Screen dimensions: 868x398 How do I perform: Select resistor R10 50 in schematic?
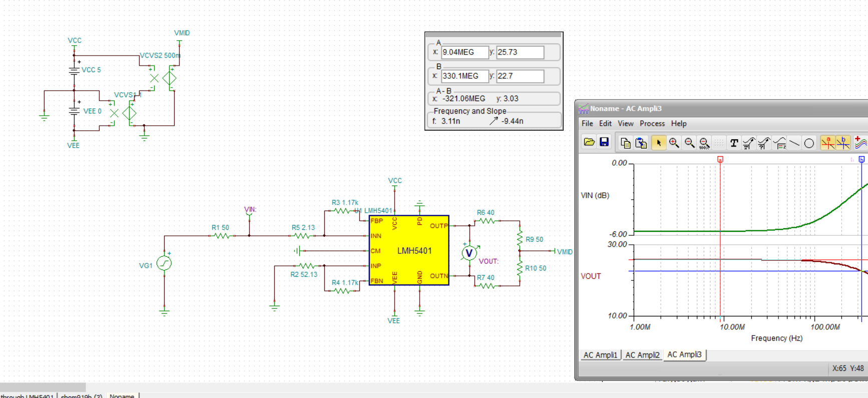point(520,268)
